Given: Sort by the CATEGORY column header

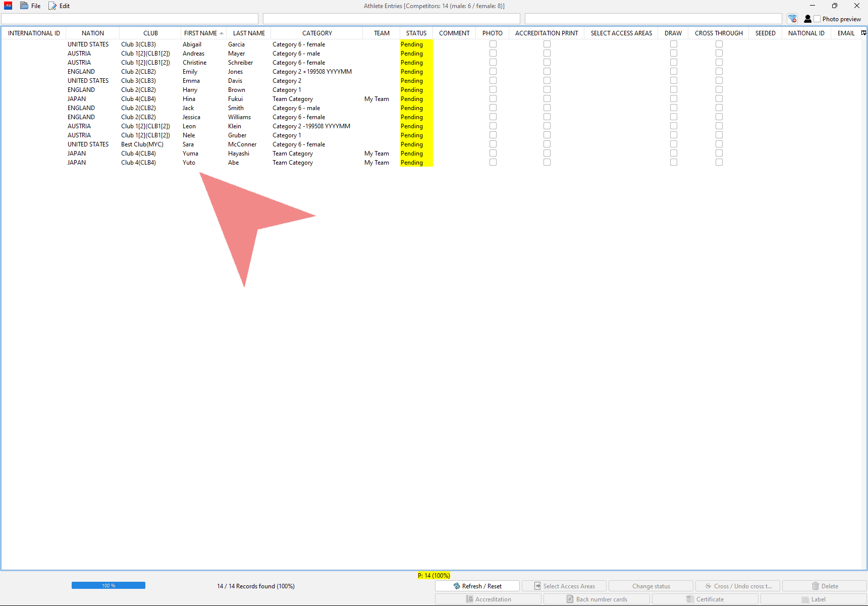Looking at the screenshot, I should [317, 33].
